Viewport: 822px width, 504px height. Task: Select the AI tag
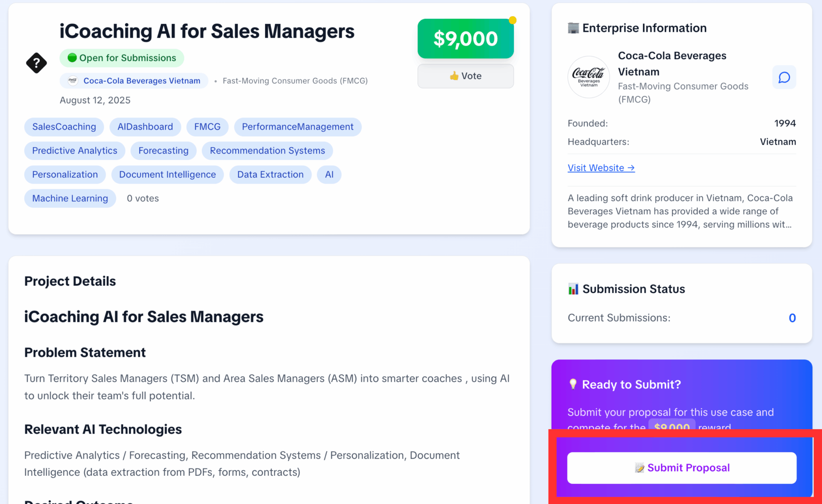(329, 174)
